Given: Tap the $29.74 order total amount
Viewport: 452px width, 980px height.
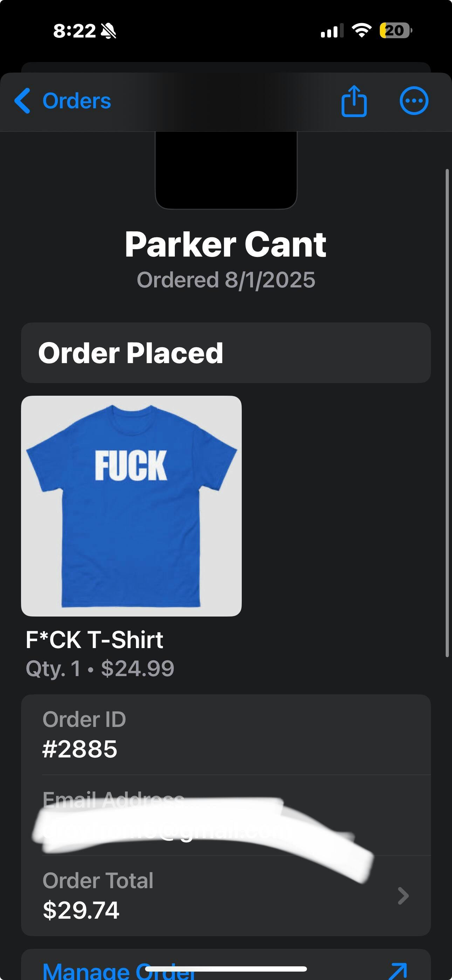Looking at the screenshot, I should click(81, 910).
